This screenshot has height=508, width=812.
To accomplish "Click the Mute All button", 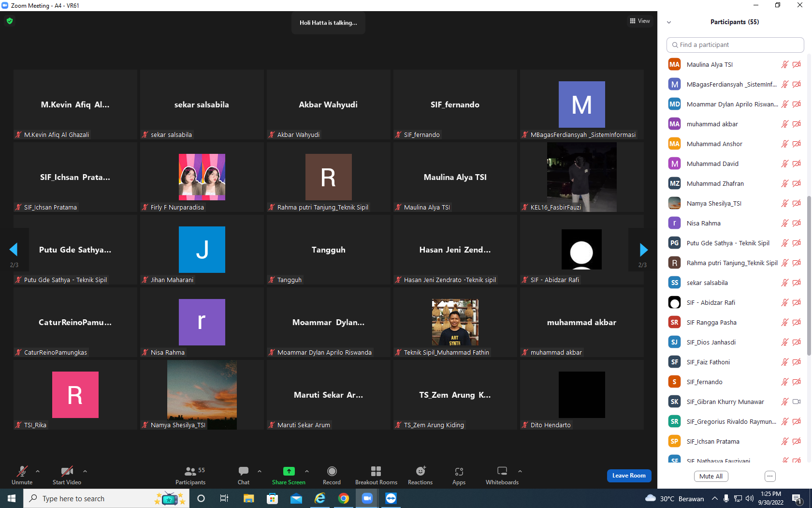I will coord(711,476).
